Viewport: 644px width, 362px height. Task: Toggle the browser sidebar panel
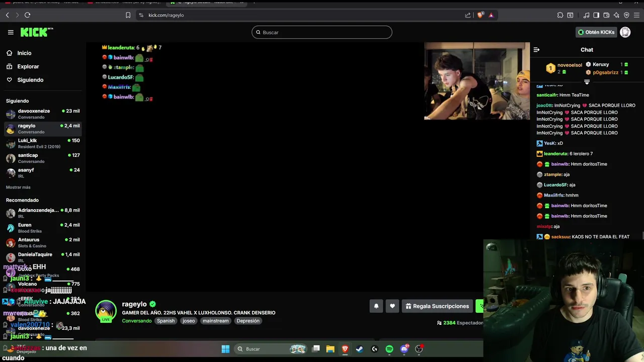point(596,15)
